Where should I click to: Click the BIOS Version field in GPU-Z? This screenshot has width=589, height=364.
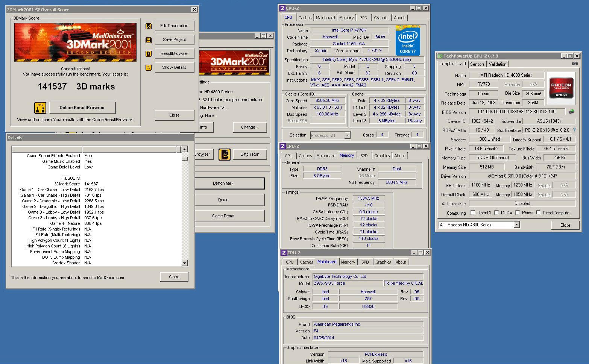coord(517,112)
